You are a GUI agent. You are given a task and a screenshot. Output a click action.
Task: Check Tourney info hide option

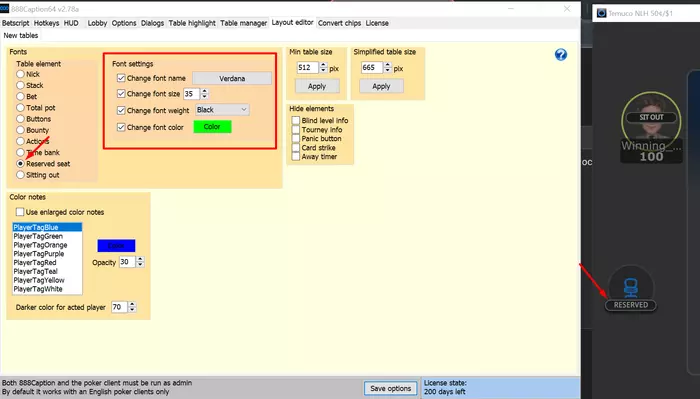tap(296, 129)
